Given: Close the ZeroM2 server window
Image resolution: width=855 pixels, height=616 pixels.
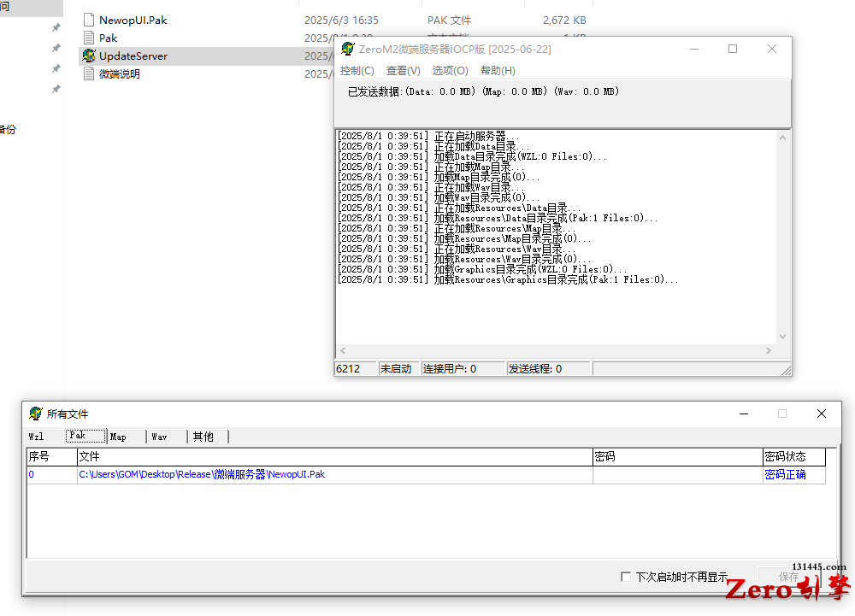Looking at the screenshot, I should [772, 49].
